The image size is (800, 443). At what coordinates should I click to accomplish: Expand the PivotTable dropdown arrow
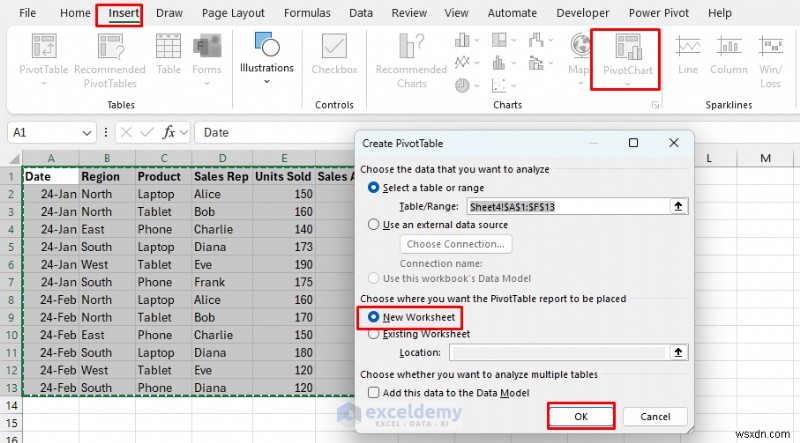(x=43, y=83)
